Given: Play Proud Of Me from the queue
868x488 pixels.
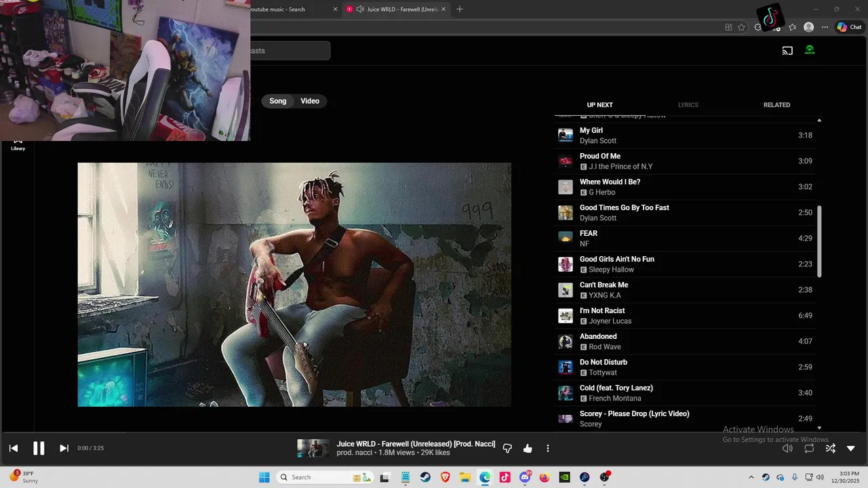Looking at the screenshot, I should coord(686,161).
